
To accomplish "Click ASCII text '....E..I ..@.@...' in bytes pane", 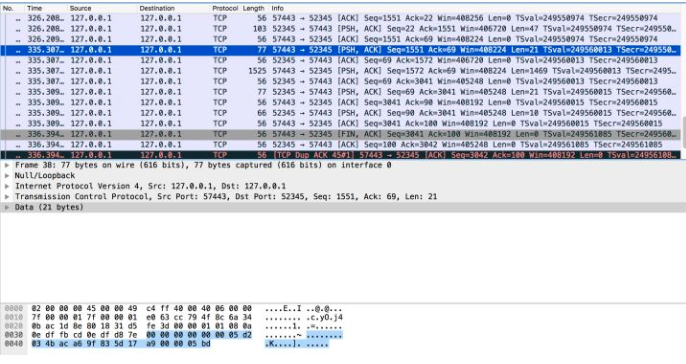I will [x=303, y=309].
